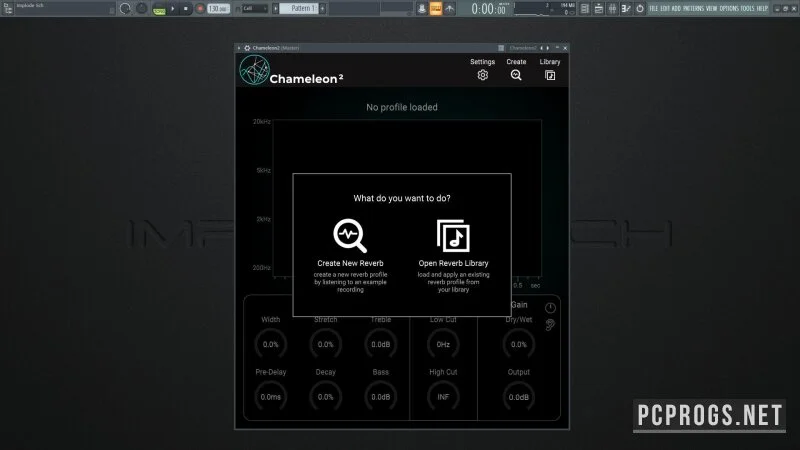800x450 pixels.
Task: Click the Low Cut knob showing 0Hz
Action: (x=443, y=344)
